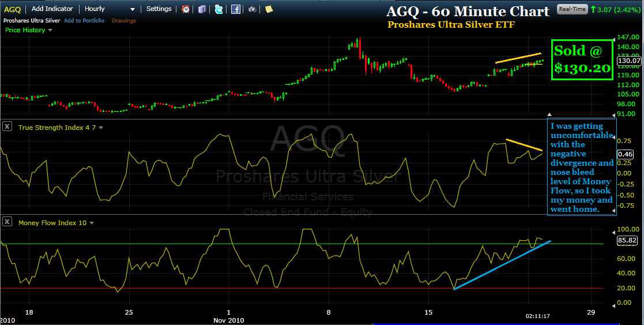The width and height of the screenshot is (644, 325).
Task: Click the small arrow above 147.00
Action: (x=614, y=40)
